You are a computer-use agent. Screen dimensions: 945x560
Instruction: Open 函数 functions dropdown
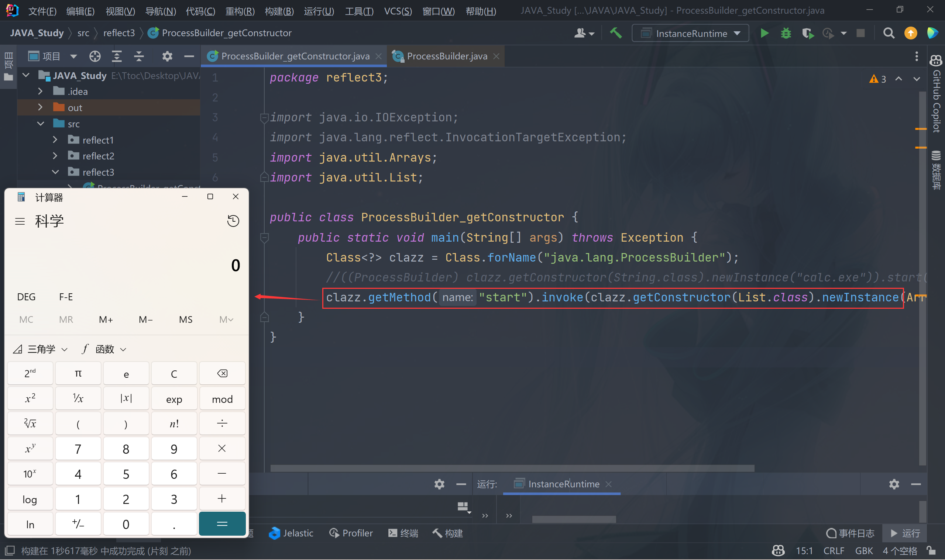click(104, 349)
